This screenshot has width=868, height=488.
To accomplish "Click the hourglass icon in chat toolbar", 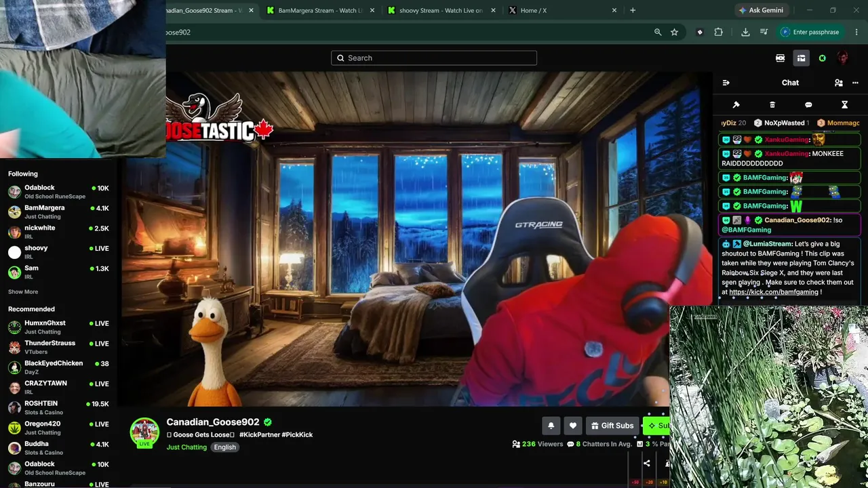I will (x=844, y=105).
